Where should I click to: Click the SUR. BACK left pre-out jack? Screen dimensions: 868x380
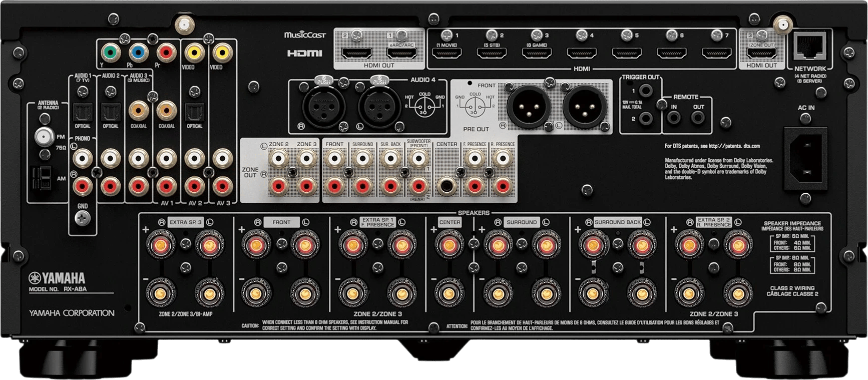coord(390,159)
